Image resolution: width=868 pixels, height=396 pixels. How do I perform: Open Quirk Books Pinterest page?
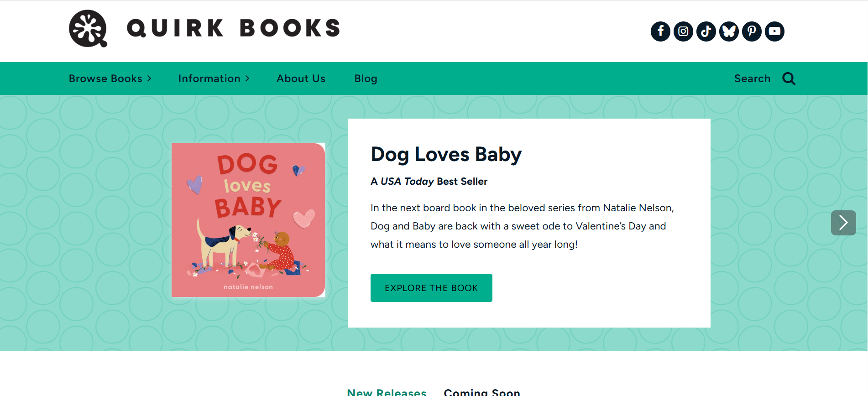point(752,31)
